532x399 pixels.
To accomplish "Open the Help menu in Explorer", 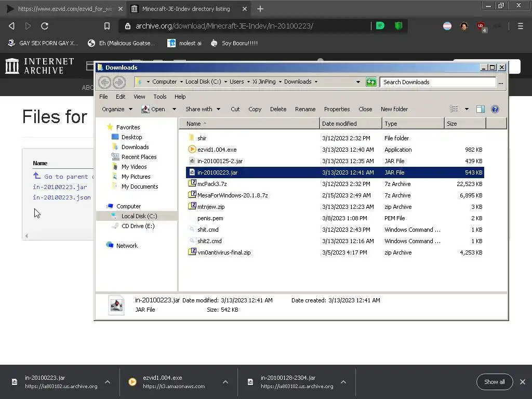I will coord(180,97).
